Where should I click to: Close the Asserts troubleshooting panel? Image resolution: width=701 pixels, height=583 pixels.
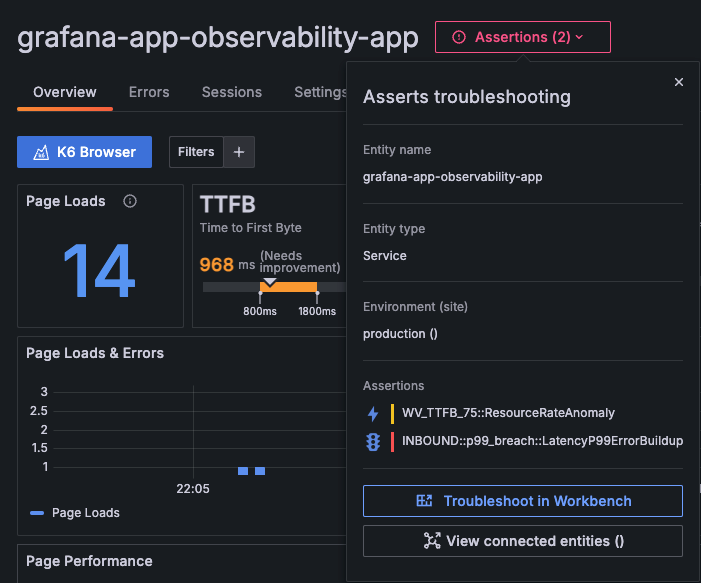(x=679, y=82)
